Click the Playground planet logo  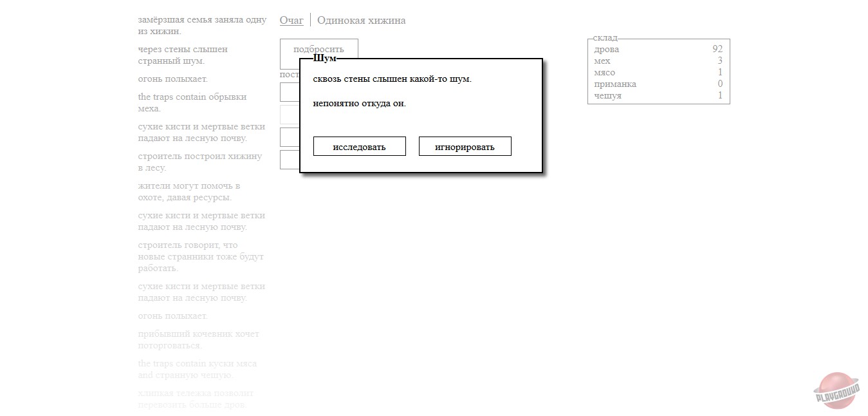[836, 390]
